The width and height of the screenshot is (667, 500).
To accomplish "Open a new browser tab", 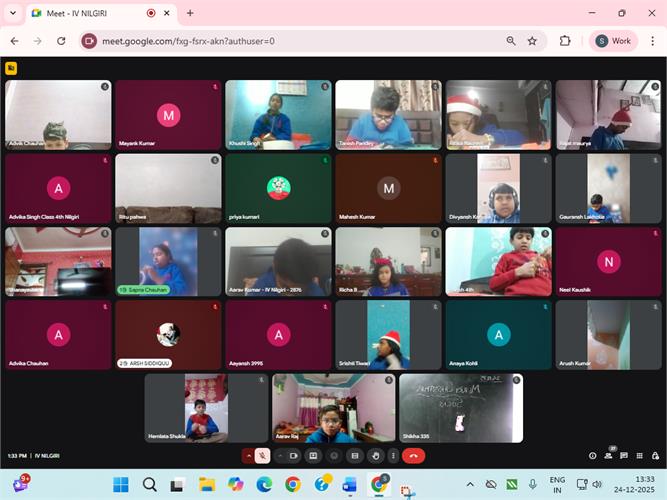I will 190,13.
